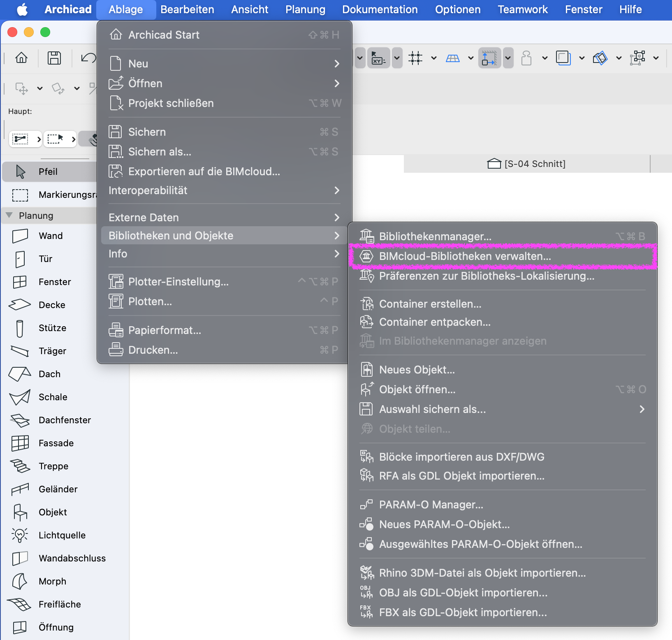Select the Treppe tool icon
672x640 pixels.
[x=20, y=466]
